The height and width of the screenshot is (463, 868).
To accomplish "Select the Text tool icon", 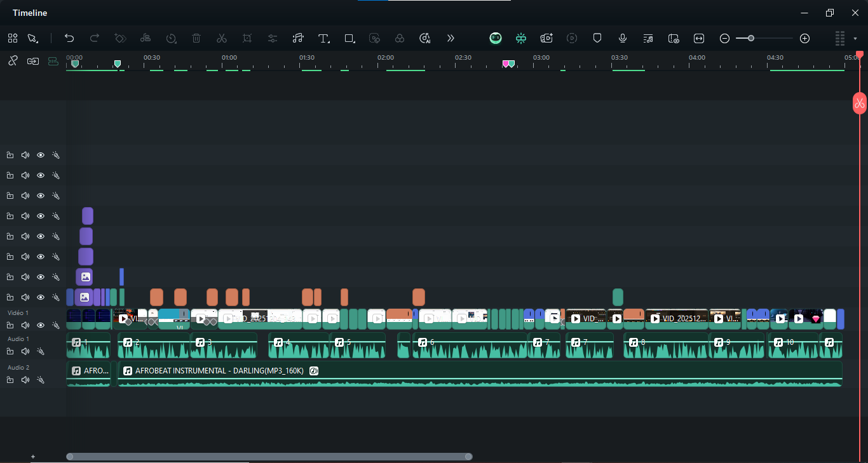I will tap(323, 38).
